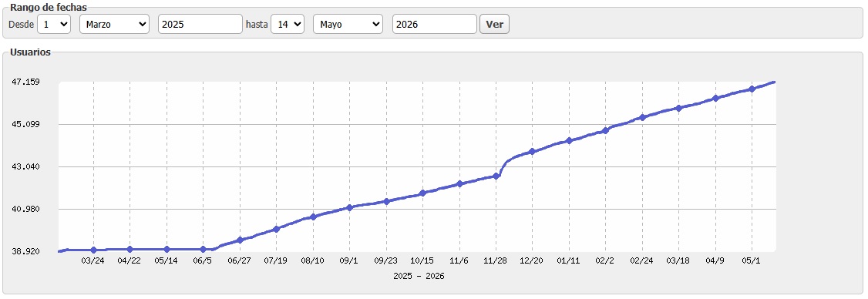The height and width of the screenshot is (299, 868).
Task: Click the chart data point at 04/9
Action: [715, 99]
